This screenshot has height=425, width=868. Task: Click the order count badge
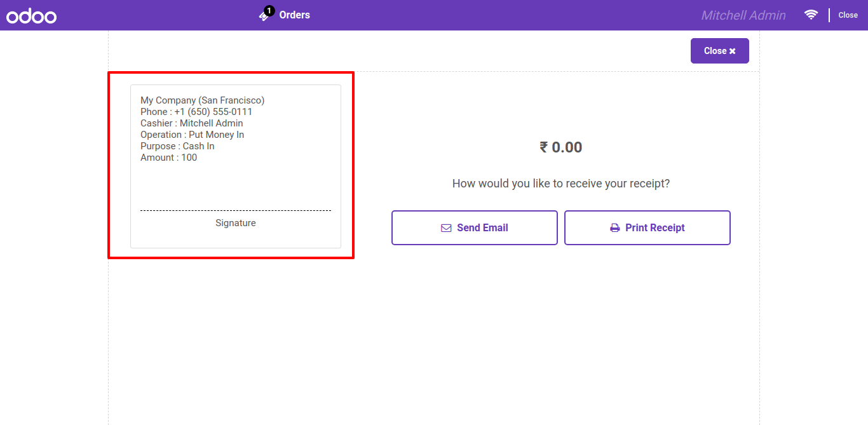269,11
